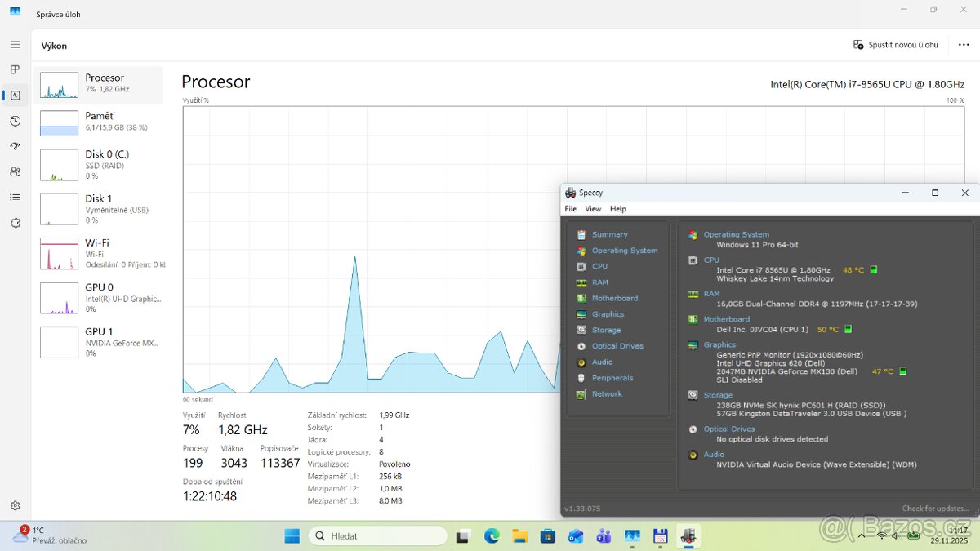Open the File menu in Speccy
The image size is (980, 551).
pos(570,209)
